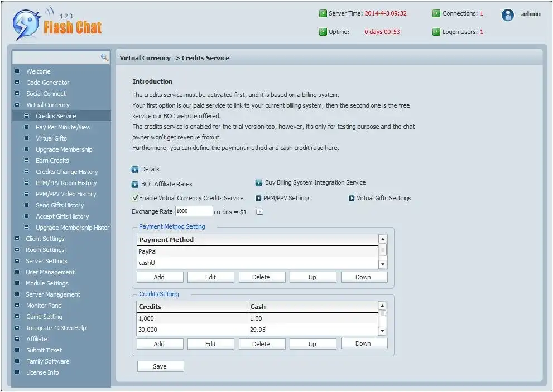Image resolution: width=553 pixels, height=392 pixels.
Task: Open Credits Change History in sidebar
Action: pyautogui.click(x=66, y=172)
